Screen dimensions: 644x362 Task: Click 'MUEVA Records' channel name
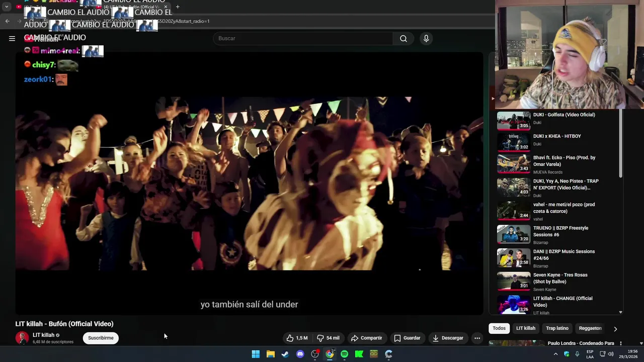pyautogui.click(x=548, y=172)
